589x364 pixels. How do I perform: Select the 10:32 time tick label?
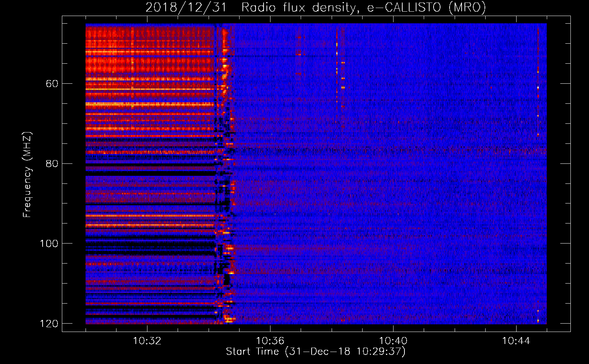click(147, 341)
